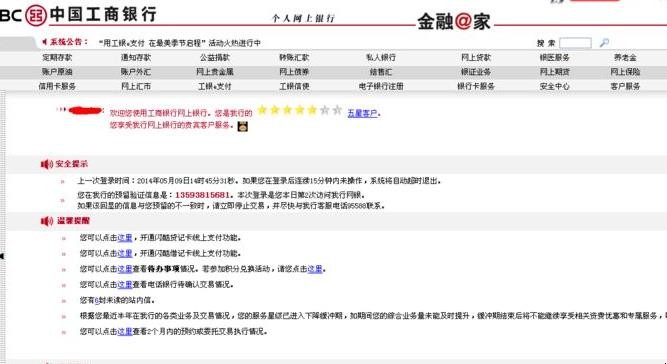
Task: Select 网上贵金属 in the navigation
Action: (x=215, y=72)
